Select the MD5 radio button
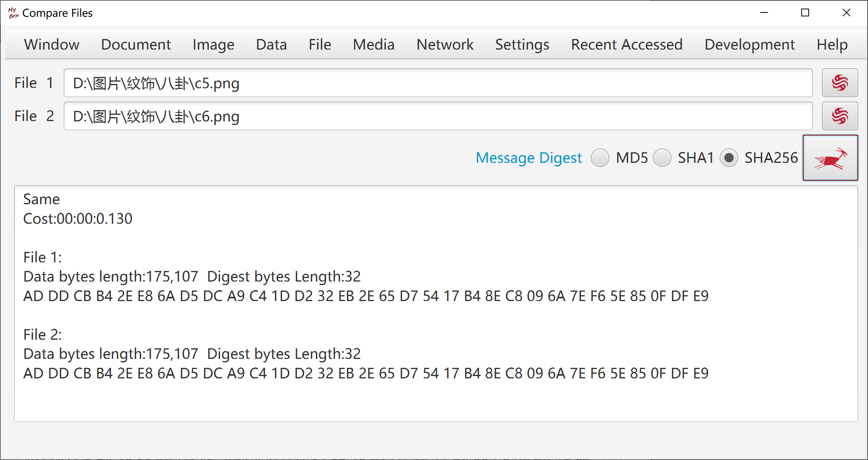868x460 pixels. pos(600,158)
